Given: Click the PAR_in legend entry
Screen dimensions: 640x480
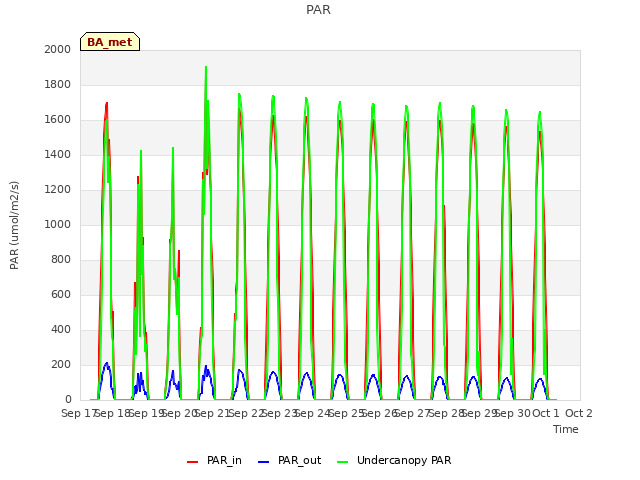Looking at the screenshot, I should [x=214, y=461].
